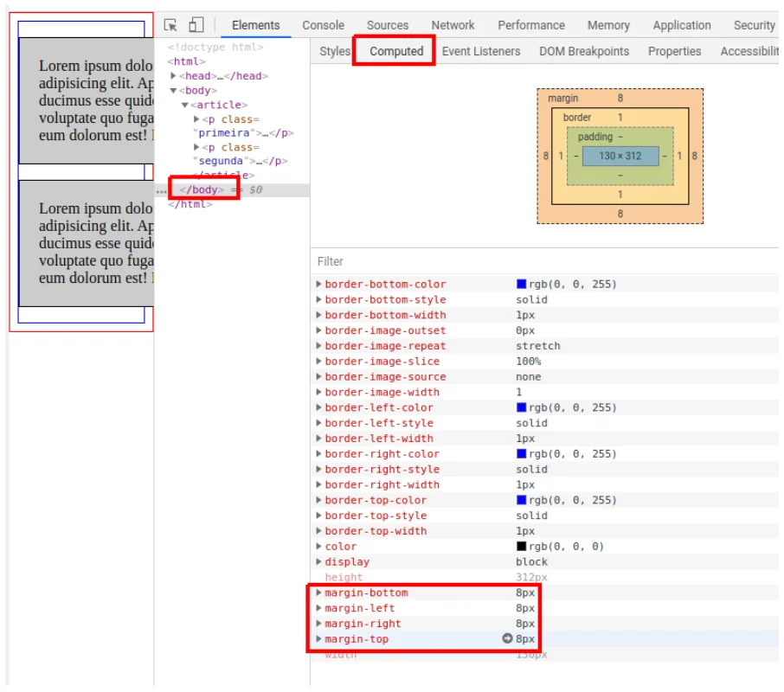Expand the p class primeira node
The height and width of the screenshot is (692, 784).
click(196, 119)
